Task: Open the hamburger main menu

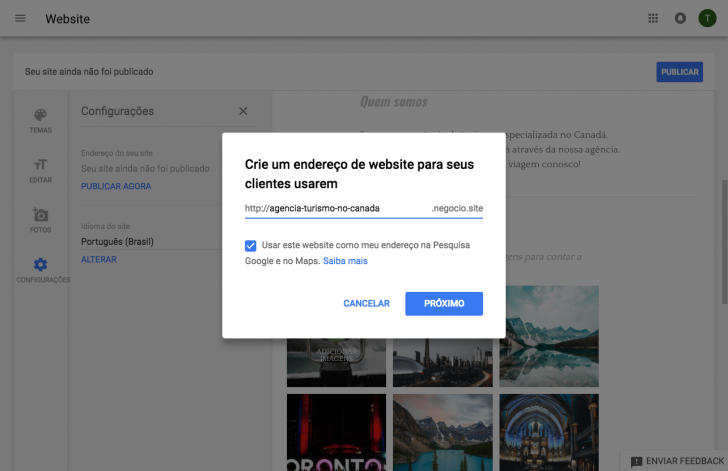Action: 20,18
